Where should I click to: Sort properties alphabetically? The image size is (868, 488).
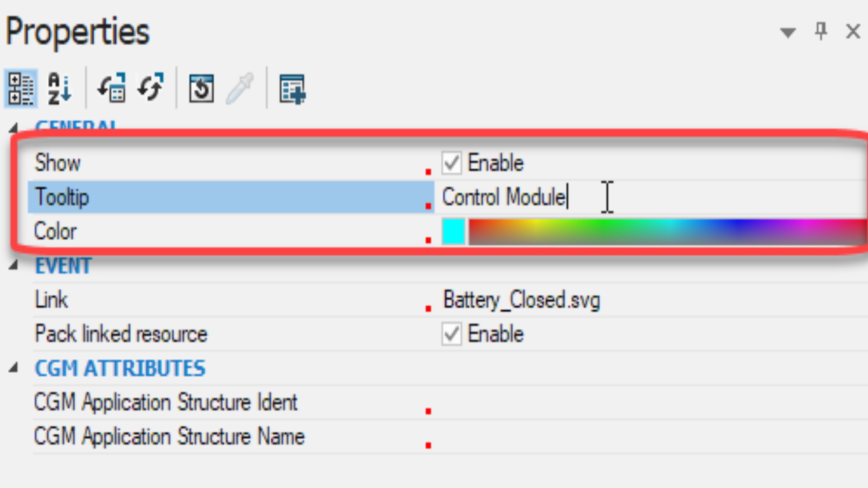[x=58, y=88]
